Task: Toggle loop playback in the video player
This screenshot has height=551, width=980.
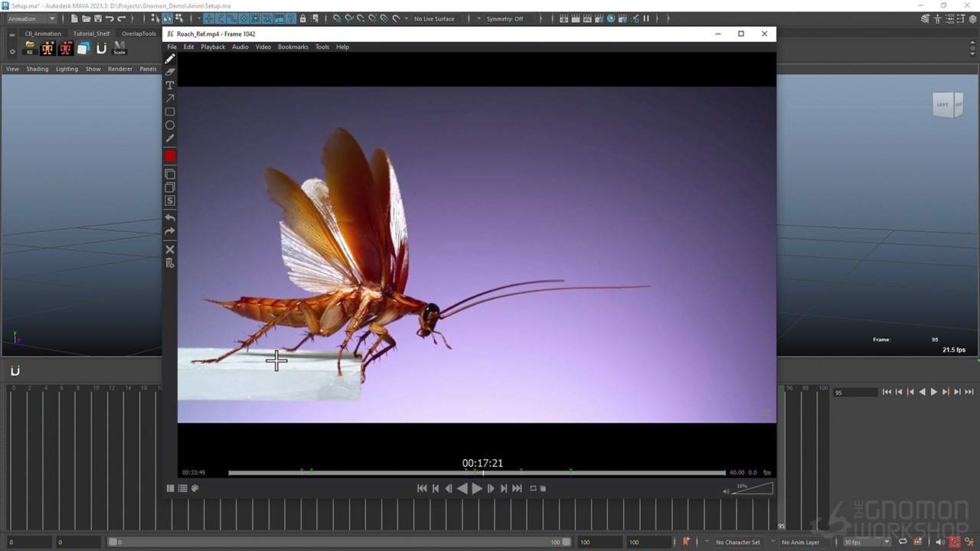Action: point(533,488)
